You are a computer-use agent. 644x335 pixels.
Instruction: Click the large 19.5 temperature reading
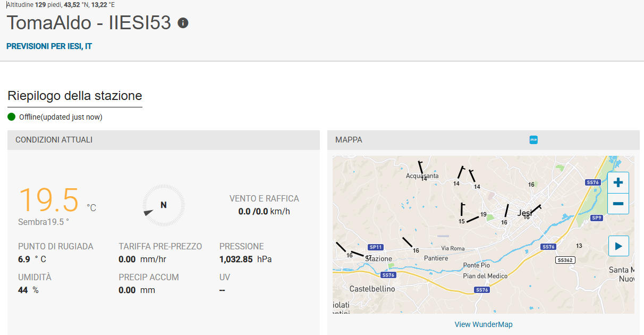pyautogui.click(x=49, y=200)
